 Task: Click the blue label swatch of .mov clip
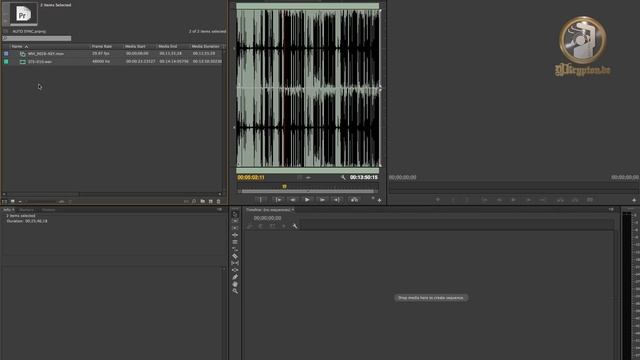pos(6,53)
